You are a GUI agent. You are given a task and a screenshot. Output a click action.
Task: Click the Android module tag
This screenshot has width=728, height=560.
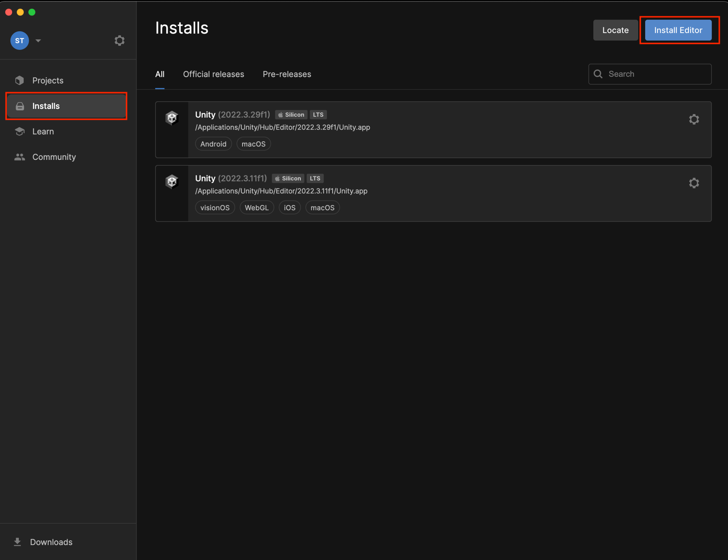pos(213,144)
